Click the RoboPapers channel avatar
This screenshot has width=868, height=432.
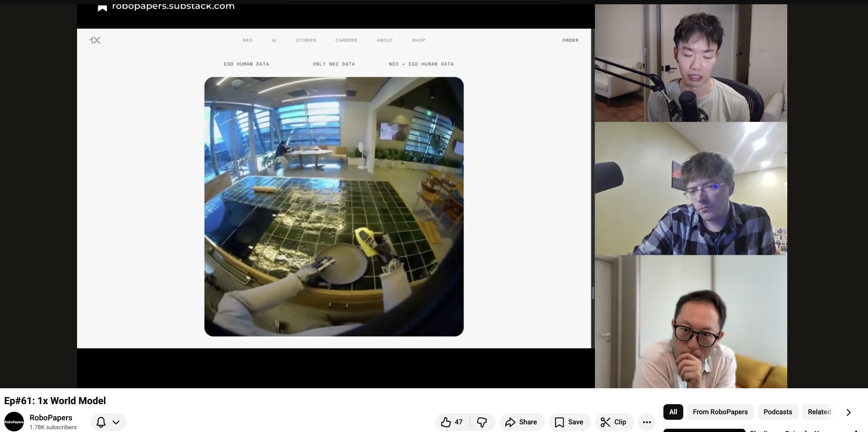(x=14, y=422)
